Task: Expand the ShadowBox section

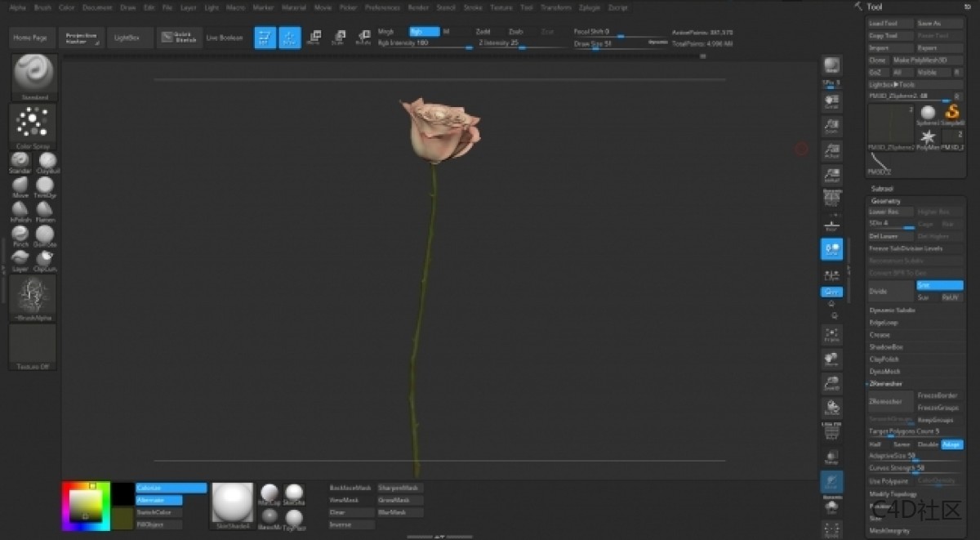Action: coord(885,347)
